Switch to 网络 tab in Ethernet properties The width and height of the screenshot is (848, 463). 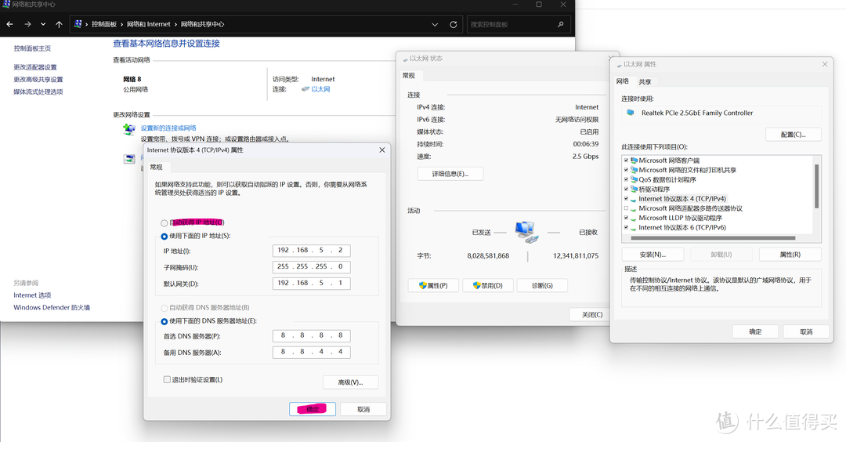[622, 81]
